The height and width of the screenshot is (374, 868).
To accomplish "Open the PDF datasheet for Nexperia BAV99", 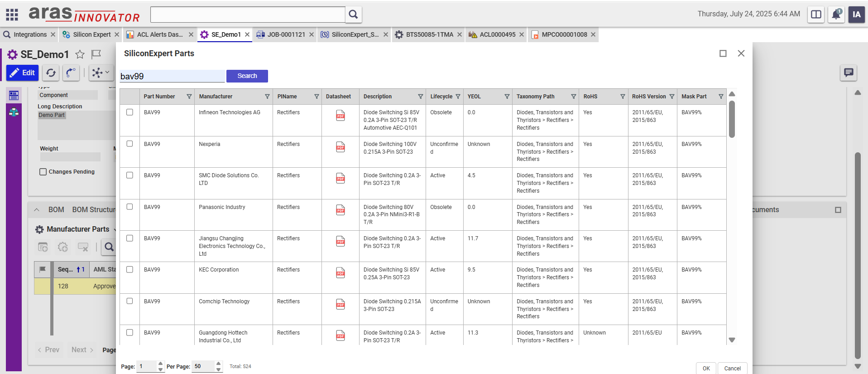I will pos(340,147).
